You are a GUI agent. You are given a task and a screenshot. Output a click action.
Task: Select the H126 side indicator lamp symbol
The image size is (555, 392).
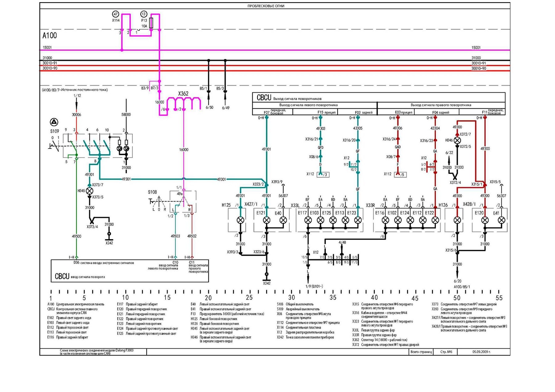pyautogui.click(x=457, y=220)
